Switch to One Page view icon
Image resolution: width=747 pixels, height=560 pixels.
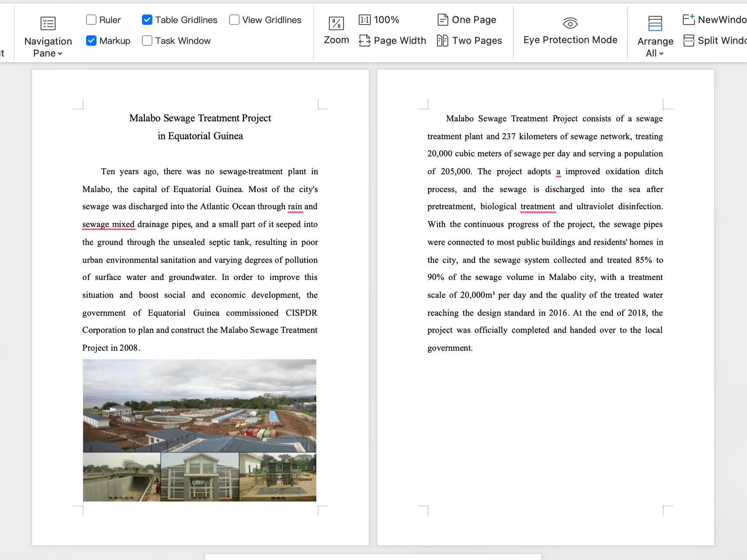(x=443, y=20)
